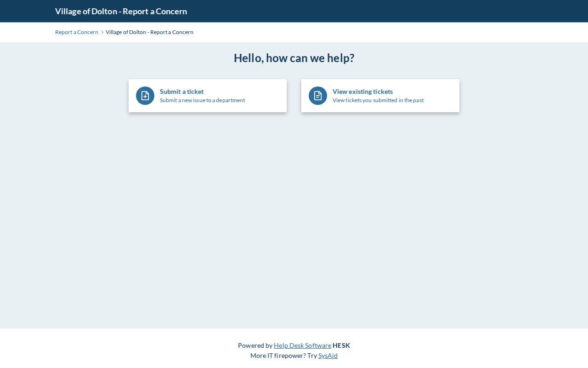Open the 'Submit a ticket' card title
The image size is (588, 368).
pyautogui.click(x=181, y=92)
